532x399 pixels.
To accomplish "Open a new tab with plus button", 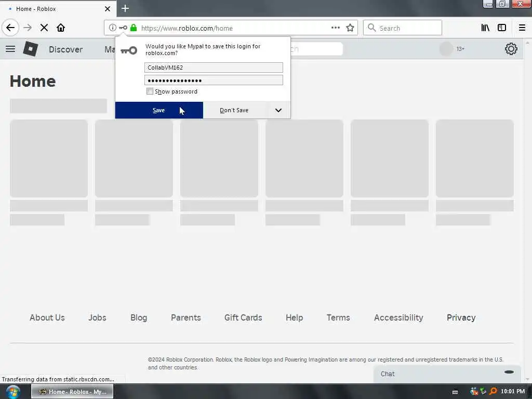I will (125, 8).
